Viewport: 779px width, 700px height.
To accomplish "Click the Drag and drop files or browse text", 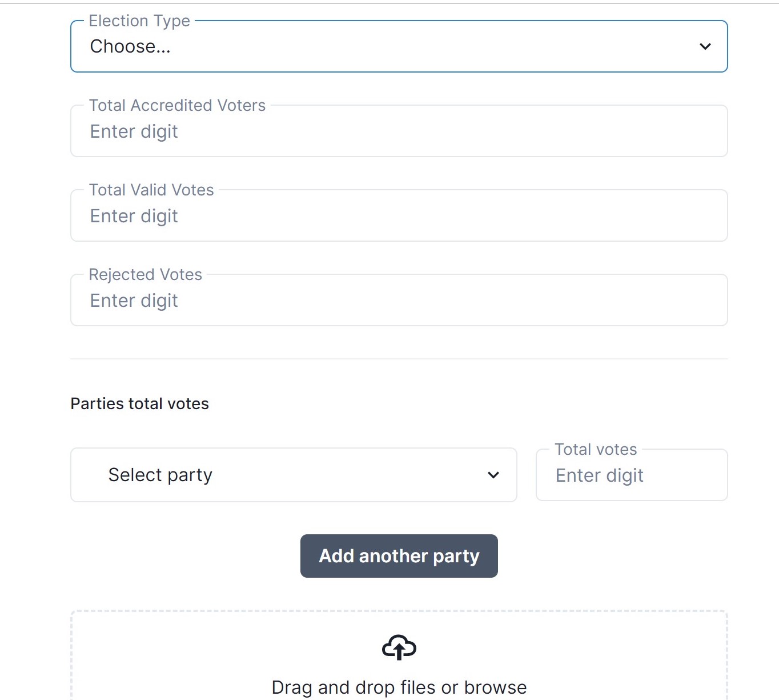I will 399,687.
